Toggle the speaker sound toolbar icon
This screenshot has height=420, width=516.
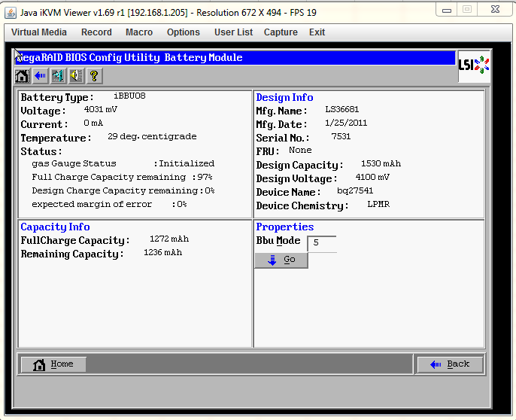[76, 76]
